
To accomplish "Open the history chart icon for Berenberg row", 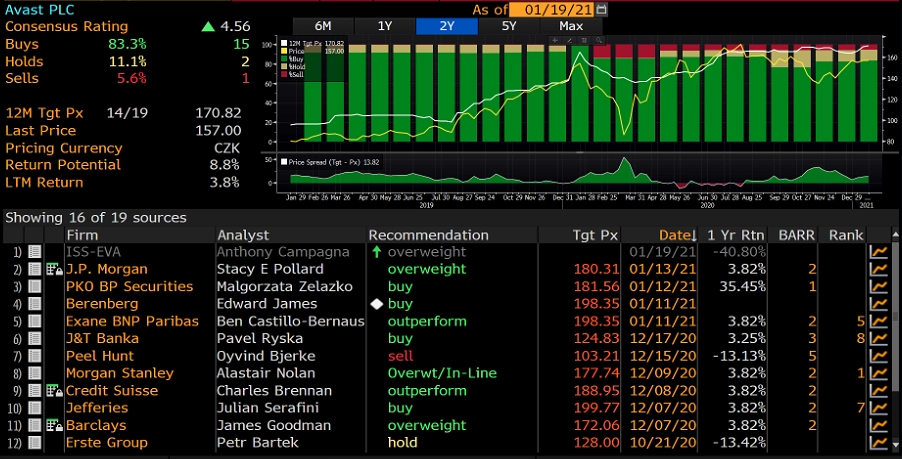I will coord(878,304).
